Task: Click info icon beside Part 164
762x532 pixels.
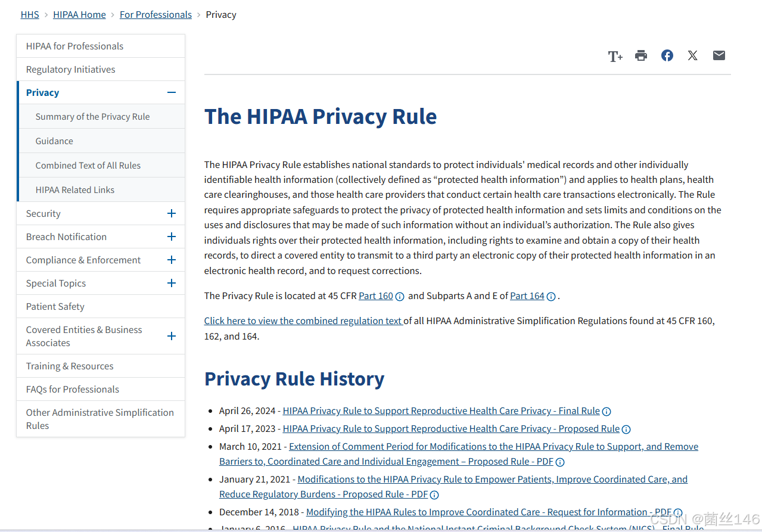Action: tap(551, 297)
